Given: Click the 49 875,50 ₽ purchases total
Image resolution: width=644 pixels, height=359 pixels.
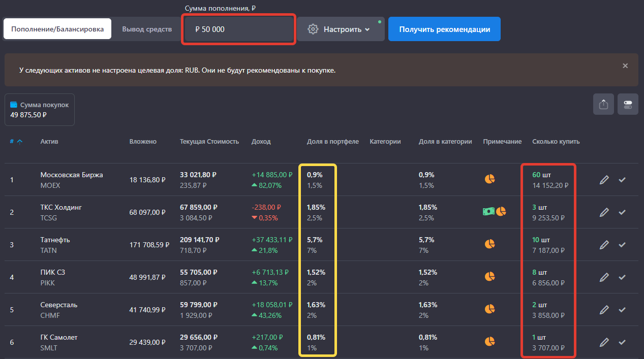Looking at the screenshot, I should tap(28, 115).
